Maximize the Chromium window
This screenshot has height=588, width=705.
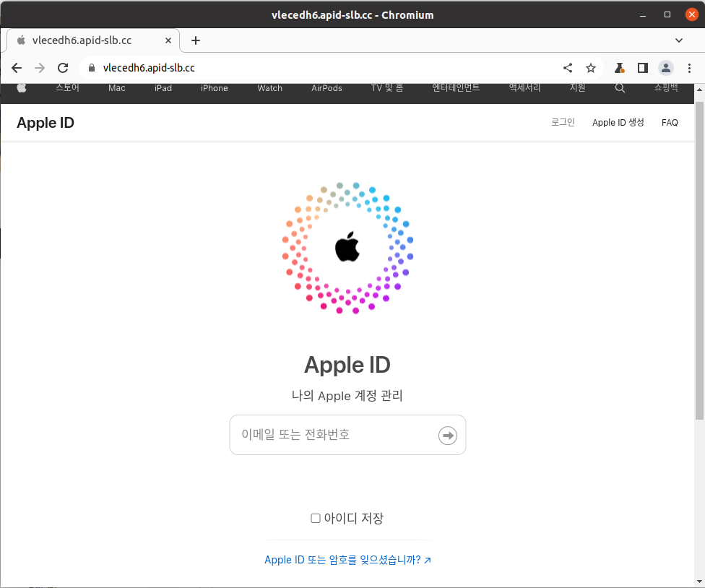(x=667, y=15)
